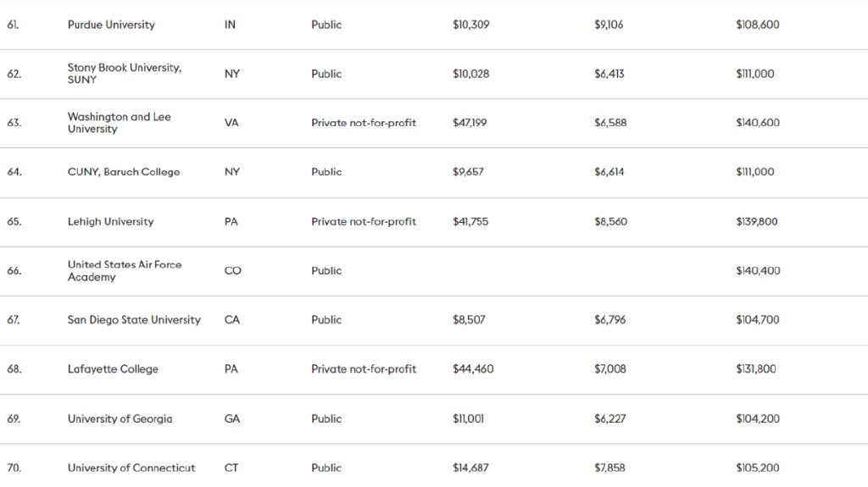The image size is (868, 487).
Task: Select San Diego State University
Action: (134, 320)
